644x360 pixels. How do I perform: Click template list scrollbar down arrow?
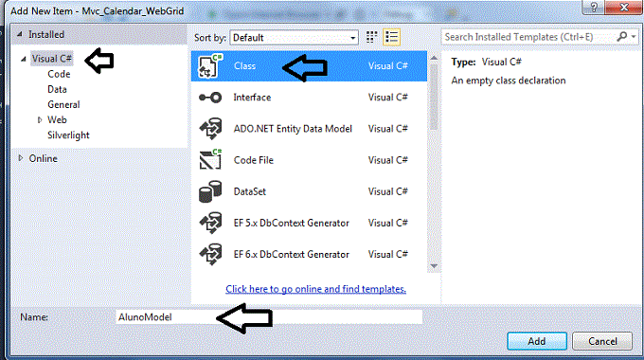[434, 266]
